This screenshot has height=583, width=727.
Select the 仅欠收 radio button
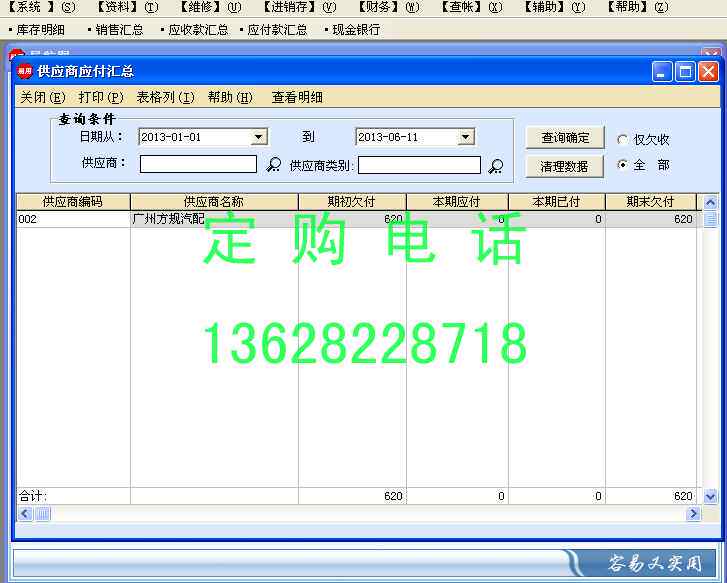point(622,139)
